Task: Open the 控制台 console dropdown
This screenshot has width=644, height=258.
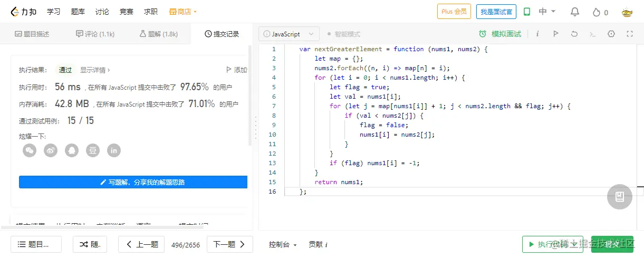Action: pyautogui.click(x=283, y=245)
